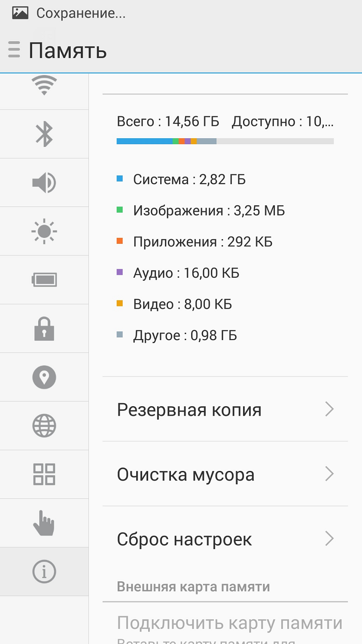Screen dimensions: 362x644
Task: Open Wi-Fi settings in sidebar
Action: (x=44, y=86)
